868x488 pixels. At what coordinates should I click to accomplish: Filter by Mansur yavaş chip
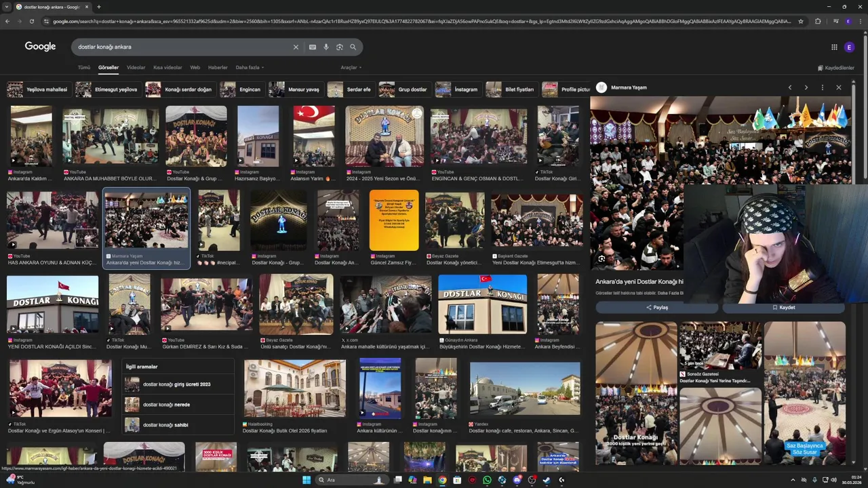click(x=295, y=89)
